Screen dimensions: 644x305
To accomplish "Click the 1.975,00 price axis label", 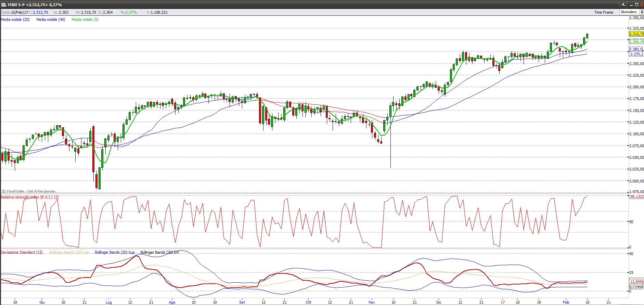I will click(x=637, y=192).
